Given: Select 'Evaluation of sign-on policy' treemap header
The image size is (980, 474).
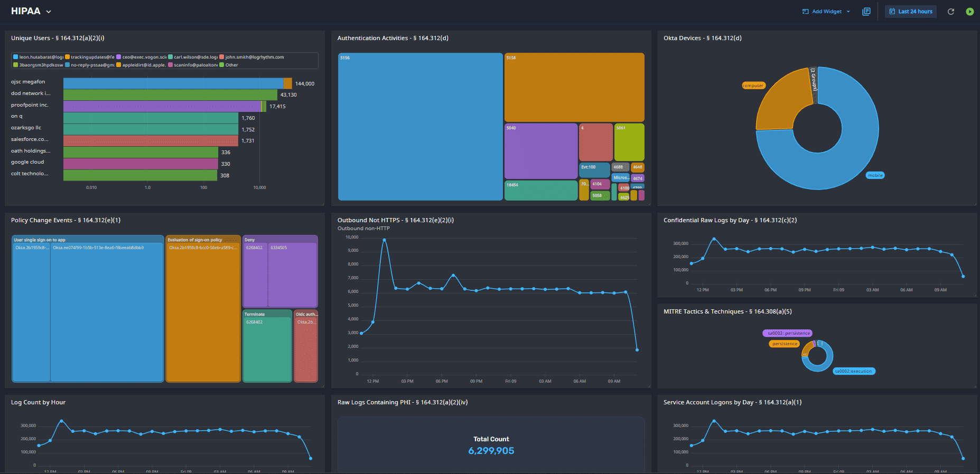Looking at the screenshot, I should click(195, 240).
